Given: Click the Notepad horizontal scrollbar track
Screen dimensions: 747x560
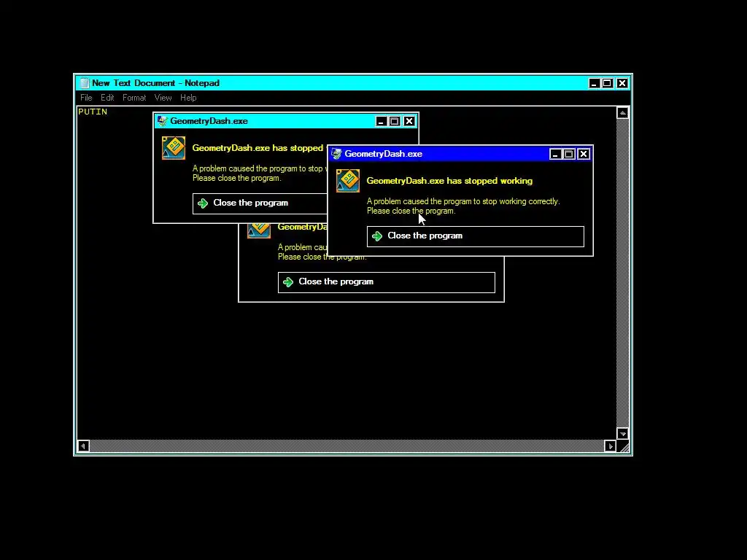Looking at the screenshot, I should (347, 446).
